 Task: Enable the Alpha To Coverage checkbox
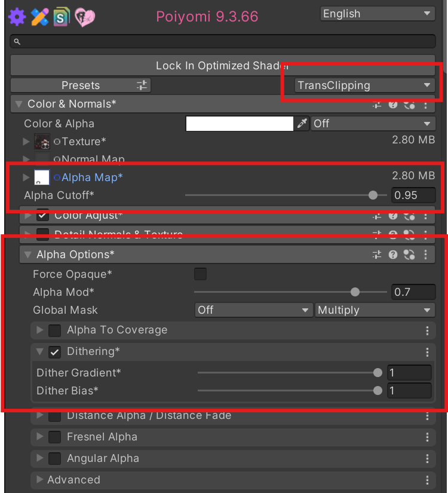55,330
